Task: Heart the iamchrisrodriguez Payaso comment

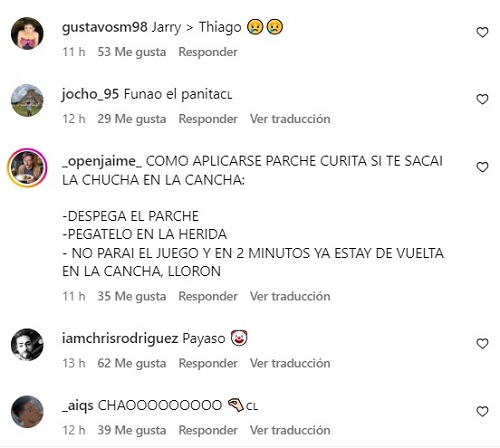Action: (x=482, y=344)
